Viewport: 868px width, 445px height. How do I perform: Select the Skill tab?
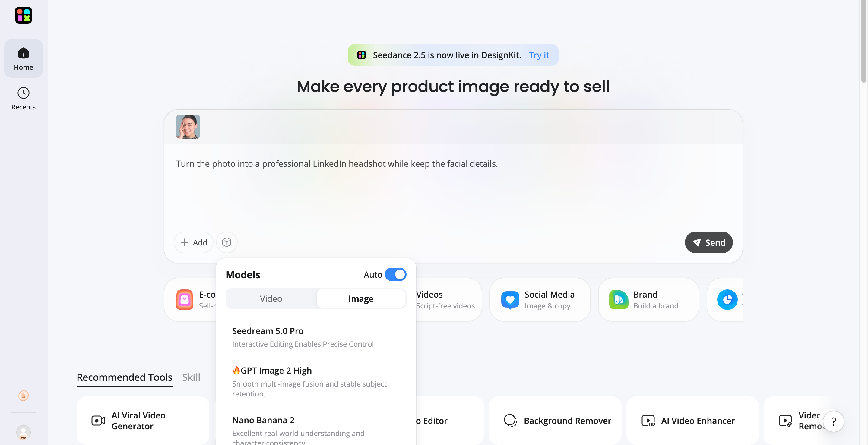191,377
